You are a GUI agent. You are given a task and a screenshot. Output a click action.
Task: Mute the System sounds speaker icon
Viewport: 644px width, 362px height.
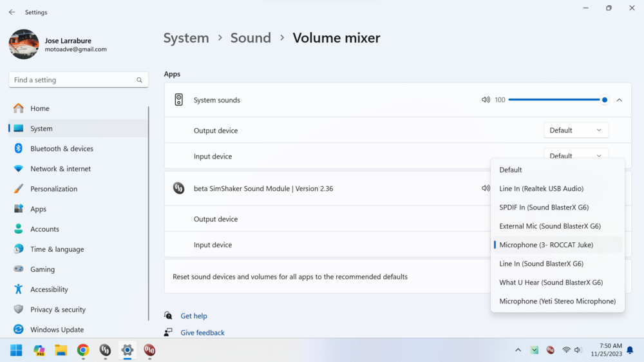[486, 100]
